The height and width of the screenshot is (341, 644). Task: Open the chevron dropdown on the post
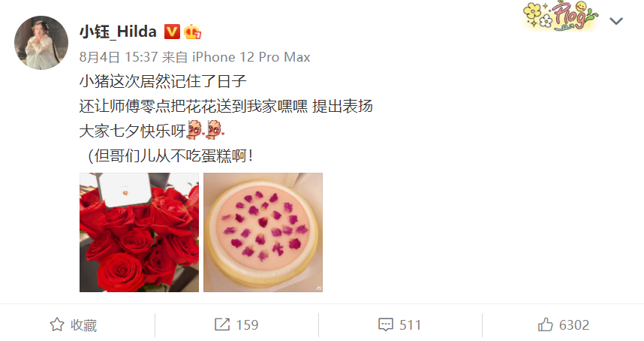[x=616, y=21]
